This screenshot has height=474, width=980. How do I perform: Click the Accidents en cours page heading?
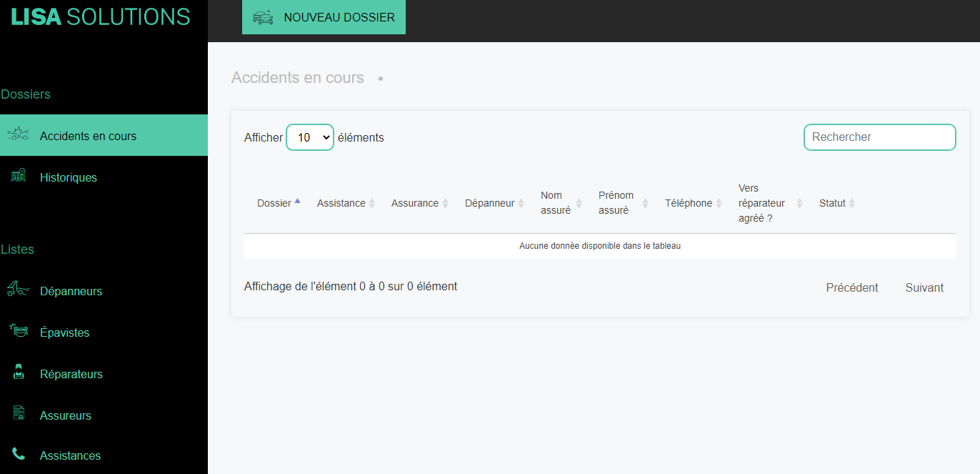pyautogui.click(x=298, y=77)
